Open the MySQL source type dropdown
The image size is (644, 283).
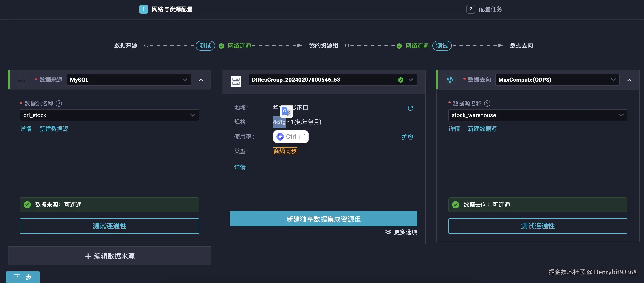[129, 80]
